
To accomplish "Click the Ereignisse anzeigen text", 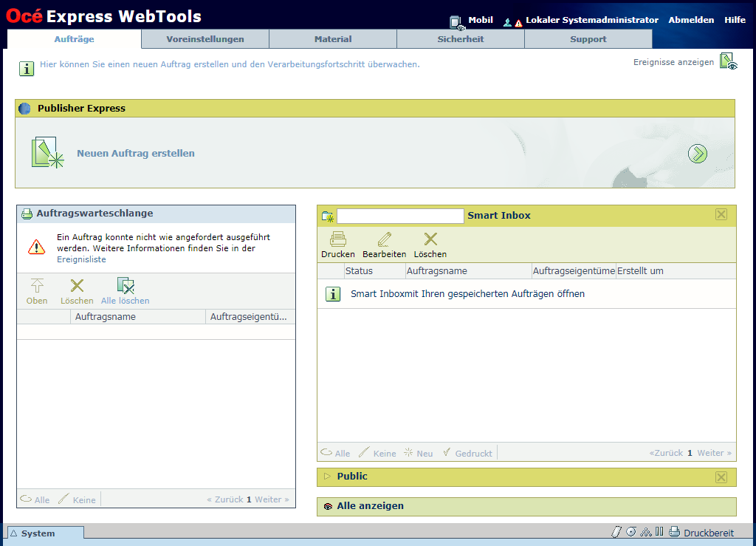I will tap(673, 62).
